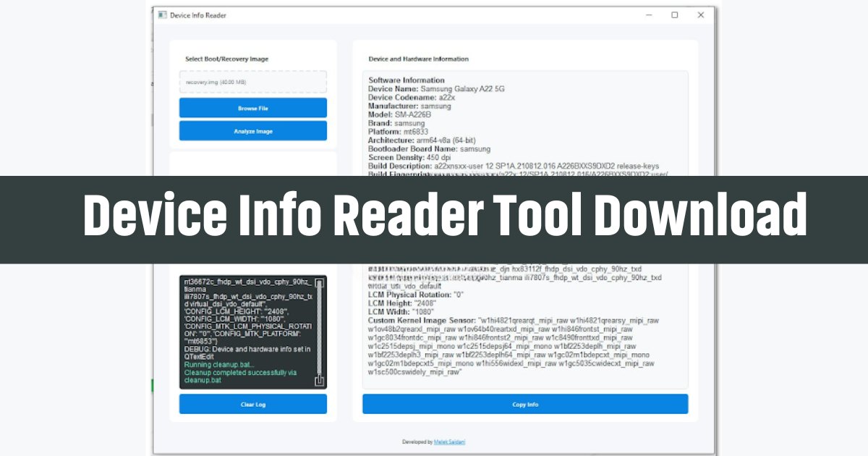The image size is (868, 456).
Task: Select the 'Model: SM-A226B' line
Action: tap(399, 114)
